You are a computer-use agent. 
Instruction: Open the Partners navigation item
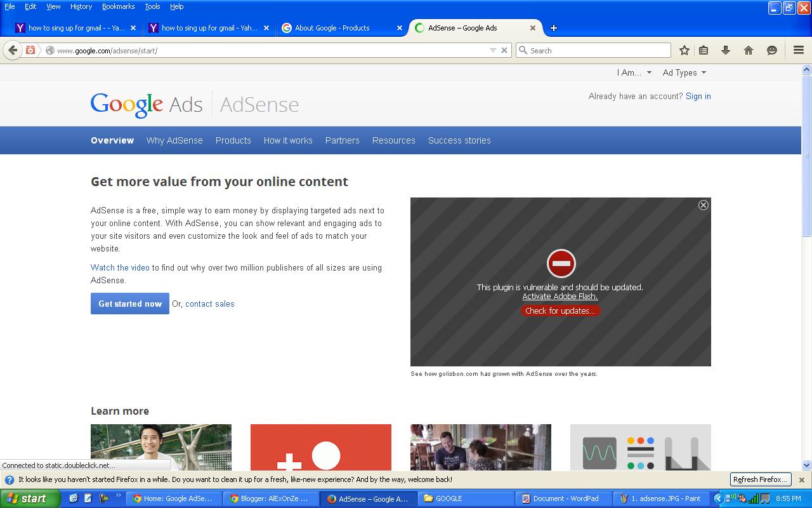click(343, 140)
